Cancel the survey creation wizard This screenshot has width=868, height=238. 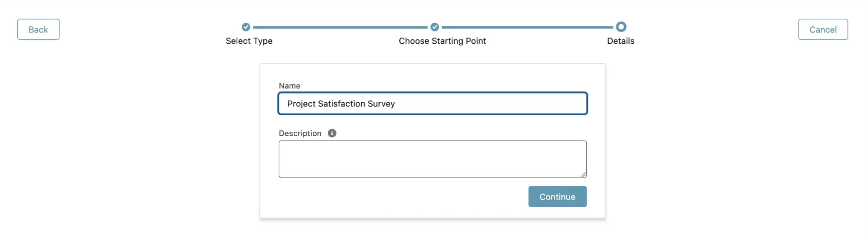[x=823, y=29]
